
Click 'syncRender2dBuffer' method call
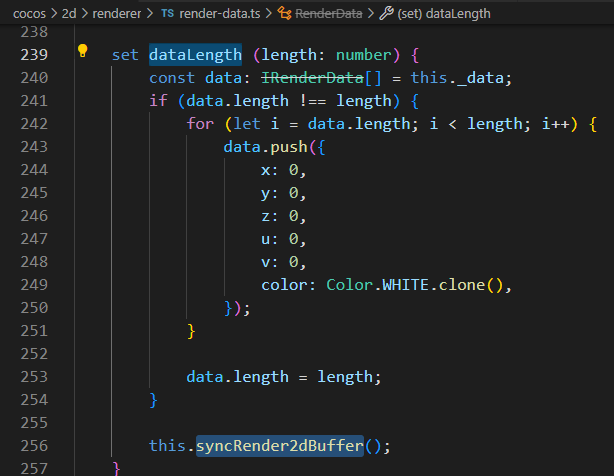pos(280,446)
